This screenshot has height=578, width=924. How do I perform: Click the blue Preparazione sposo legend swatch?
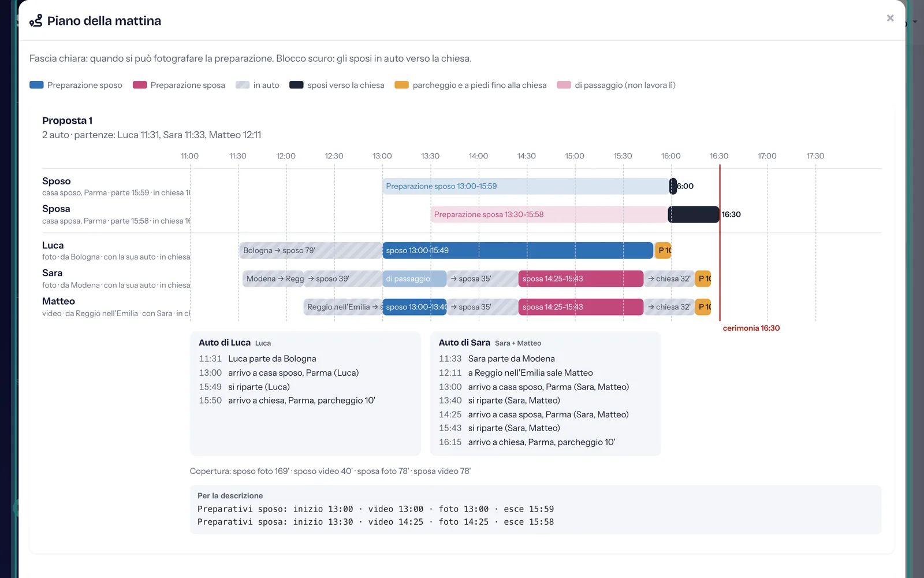tap(36, 85)
